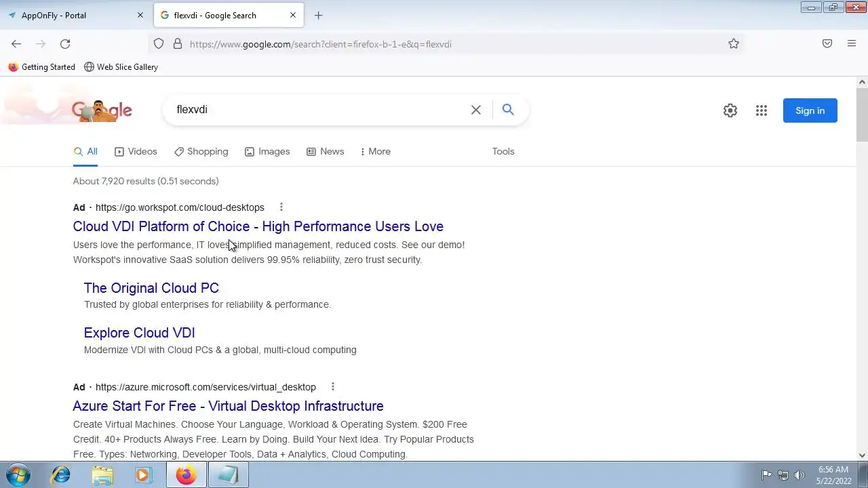Click the Google search magnifier button
This screenshot has width=868, height=488.
click(x=508, y=110)
